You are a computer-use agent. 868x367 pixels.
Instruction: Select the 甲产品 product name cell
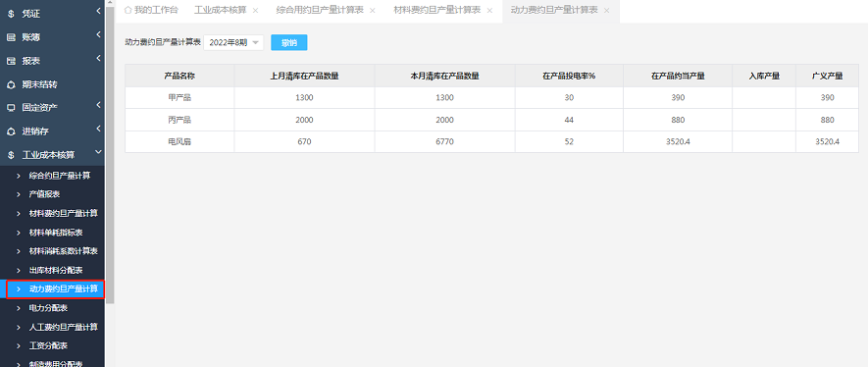click(179, 97)
